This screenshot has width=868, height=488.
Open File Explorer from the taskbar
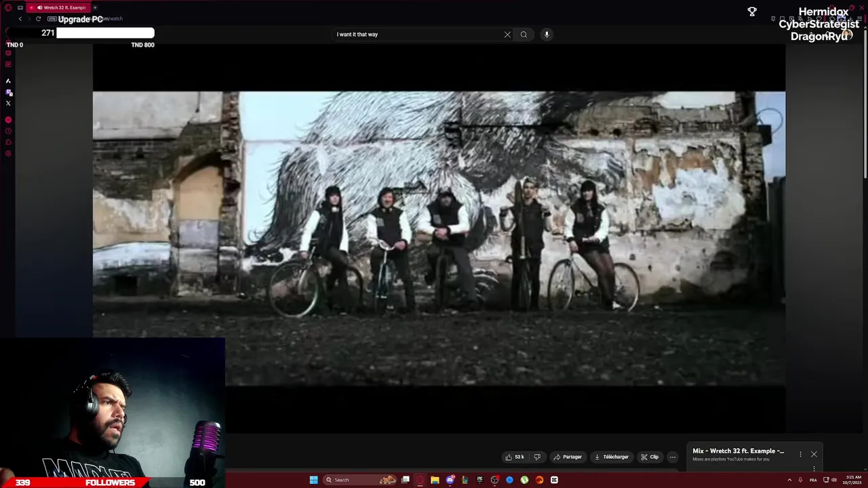(435, 480)
